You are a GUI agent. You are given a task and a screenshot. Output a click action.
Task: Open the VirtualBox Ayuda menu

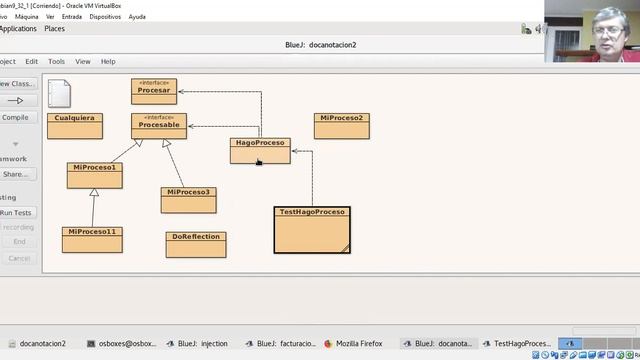click(137, 17)
